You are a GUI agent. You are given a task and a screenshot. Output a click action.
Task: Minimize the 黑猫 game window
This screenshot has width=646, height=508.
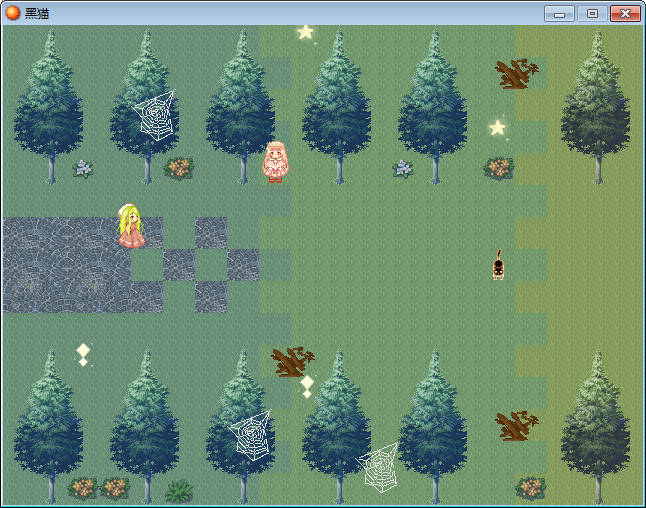pos(558,13)
